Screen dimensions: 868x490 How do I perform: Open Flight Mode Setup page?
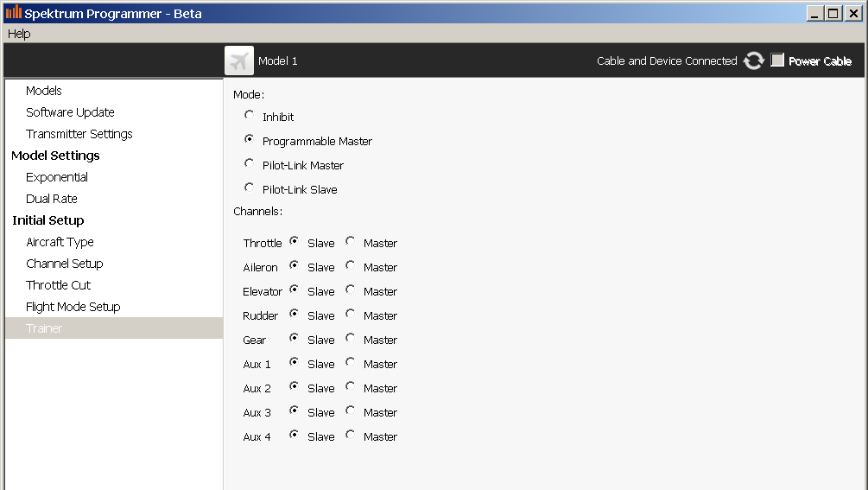pyautogui.click(x=73, y=307)
